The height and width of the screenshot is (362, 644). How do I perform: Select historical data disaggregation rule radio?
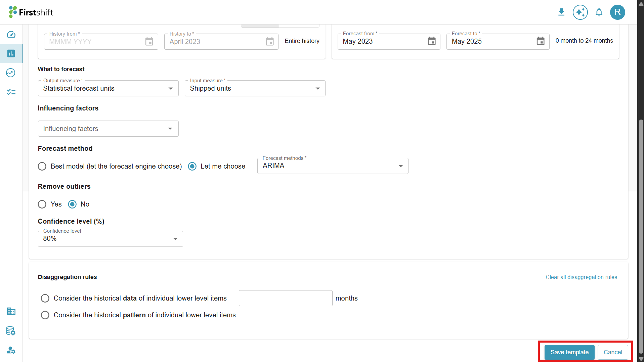tap(45, 298)
